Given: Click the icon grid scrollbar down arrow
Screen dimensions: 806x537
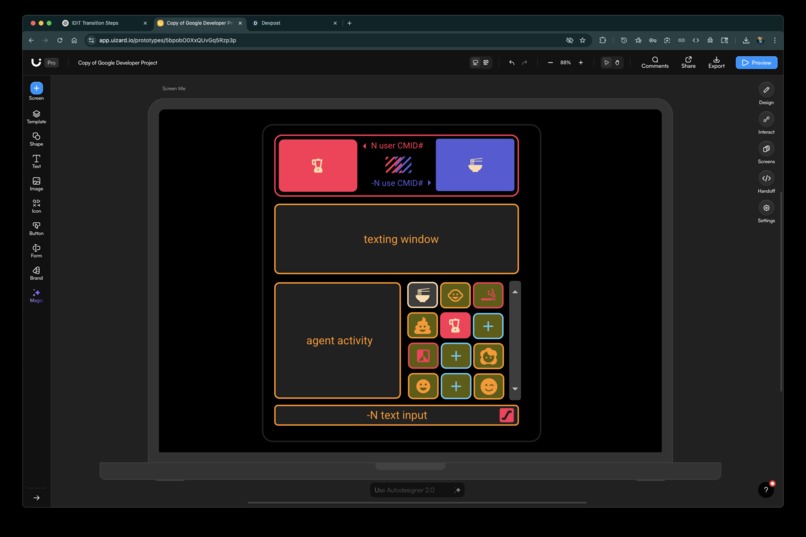Looking at the screenshot, I should click(x=515, y=389).
